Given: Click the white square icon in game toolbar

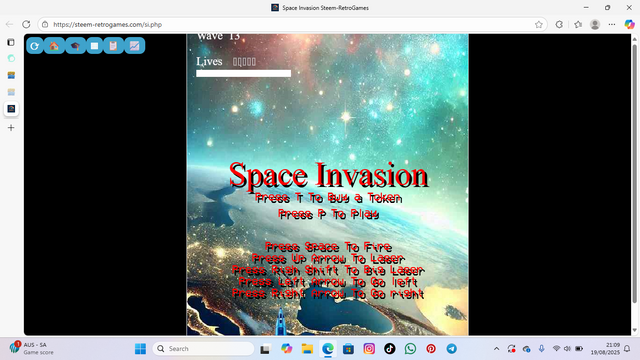Looking at the screenshot, I should [x=95, y=46].
